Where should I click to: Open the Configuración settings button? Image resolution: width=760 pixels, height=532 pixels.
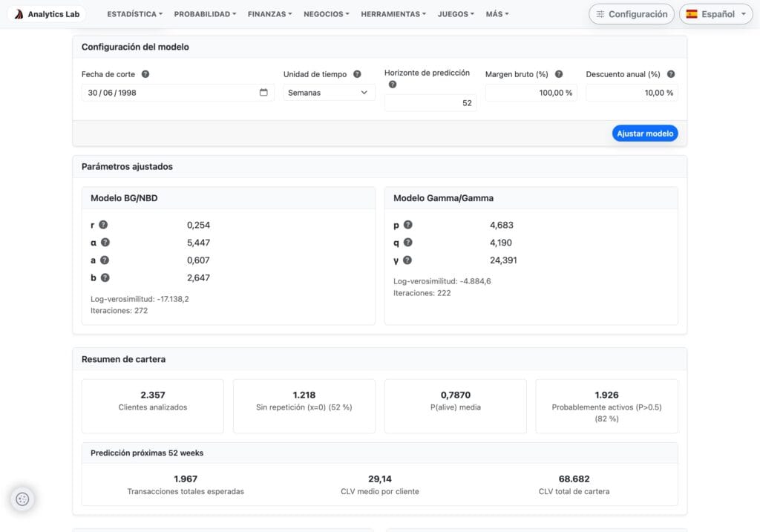(631, 14)
